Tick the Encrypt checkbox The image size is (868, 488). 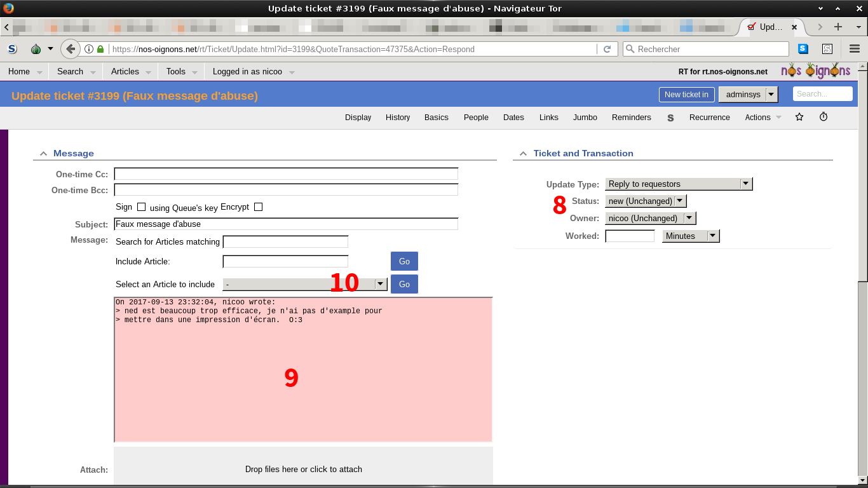click(x=258, y=207)
